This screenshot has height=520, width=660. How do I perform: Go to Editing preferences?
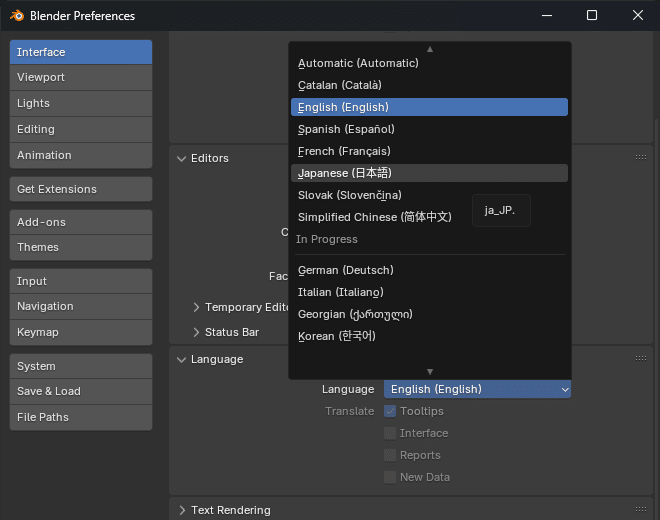click(81, 129)
